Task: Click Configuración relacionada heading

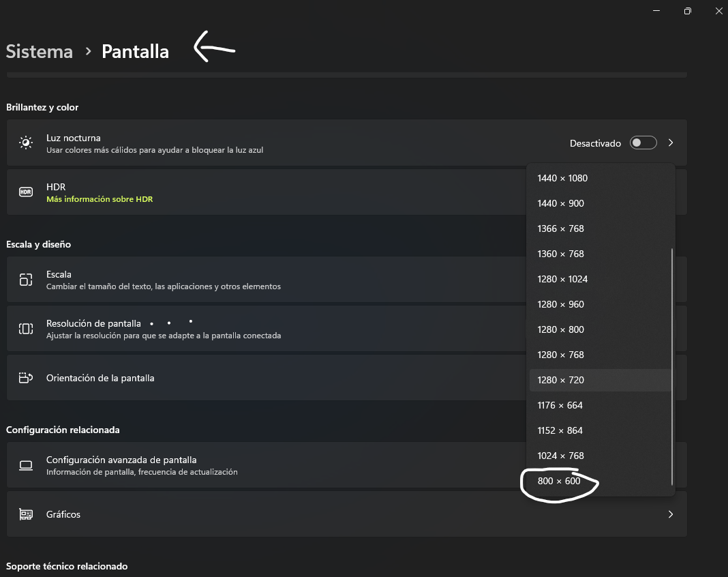Action: (63, 430)
